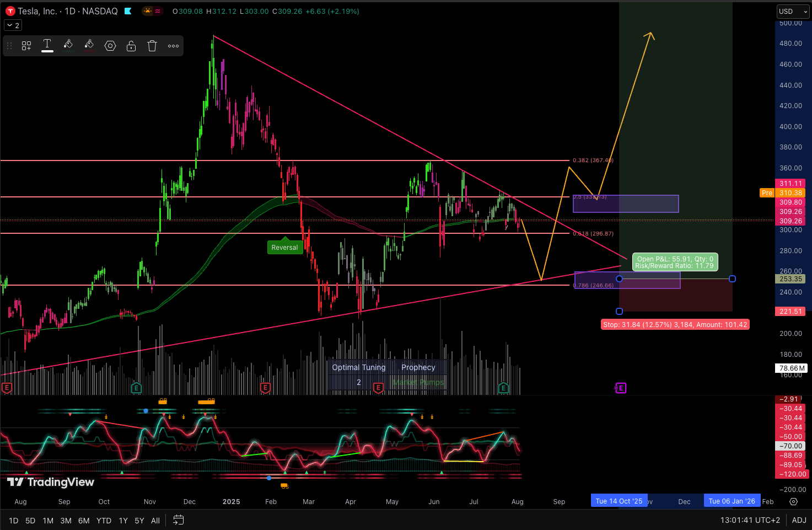Click the cyan flag icon next to NASDAQ
Viewport: 812px width, 530px height.
tap(128, 11)
